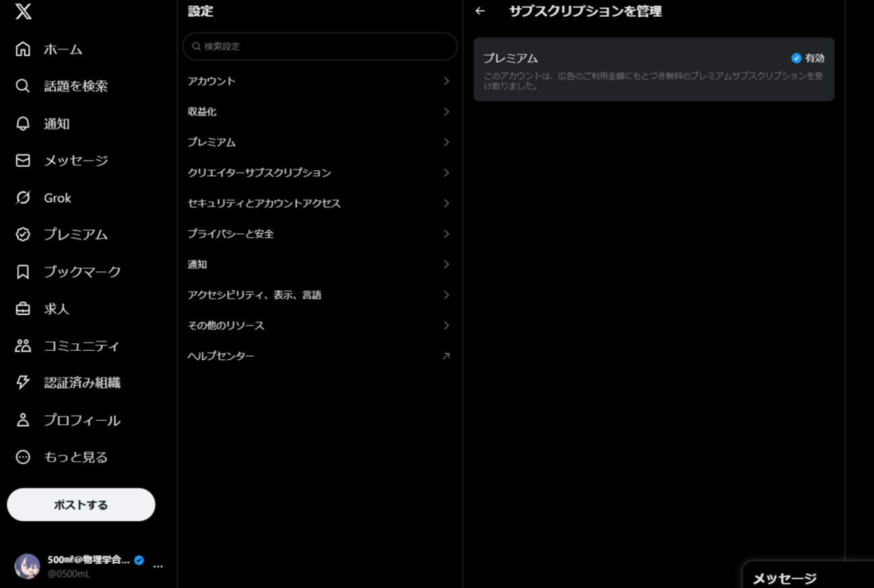Open the コミュニティ people icon
The image size is (874, 588).
coord(23,346)
